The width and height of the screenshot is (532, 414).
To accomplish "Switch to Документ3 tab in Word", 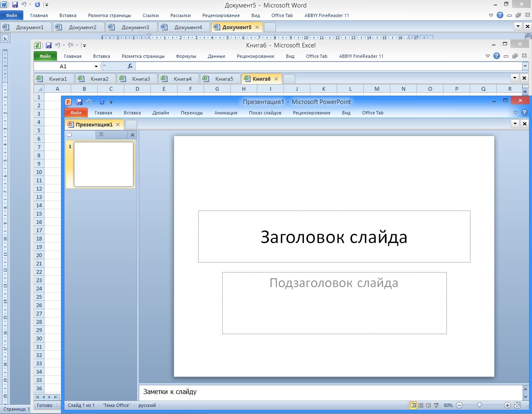I will [132, 27].
